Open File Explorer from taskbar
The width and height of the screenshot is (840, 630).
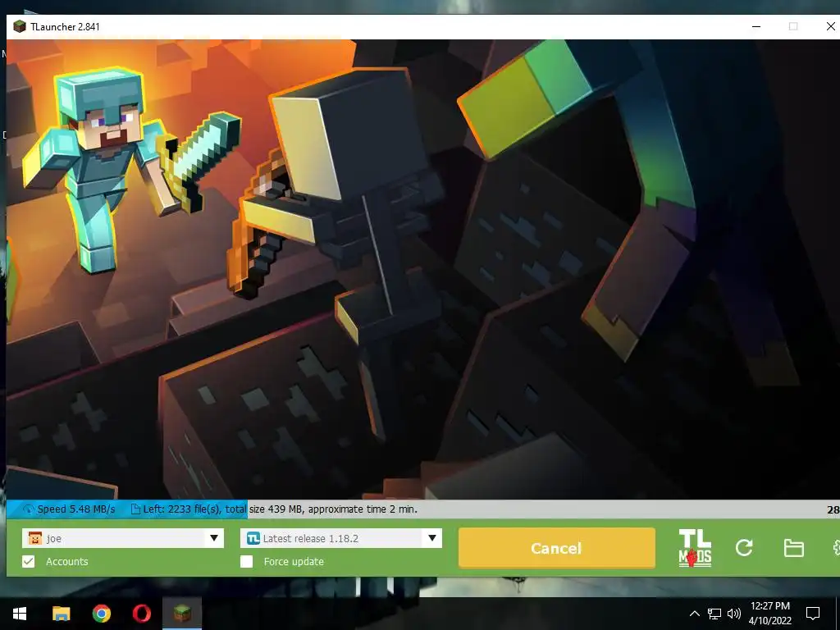click(x=61, y=614)
